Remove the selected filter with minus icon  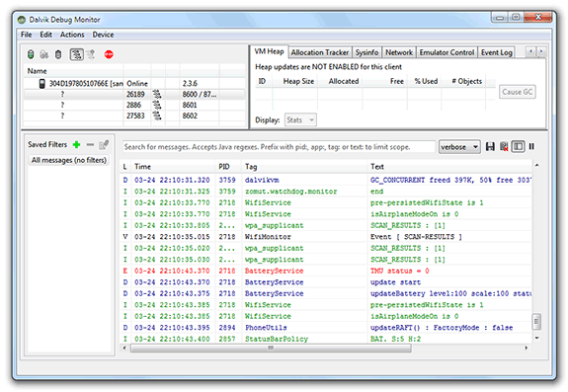tap(90, 145)
